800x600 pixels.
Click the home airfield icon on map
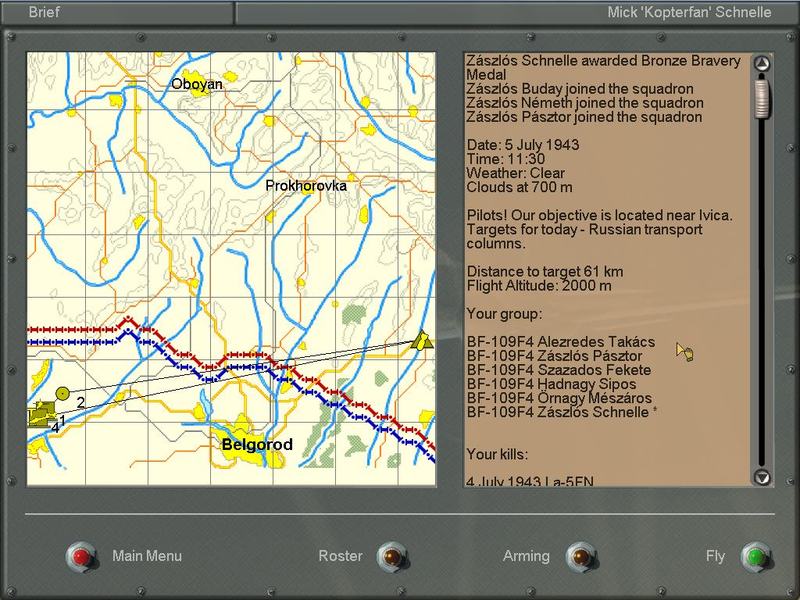(42, 414)
